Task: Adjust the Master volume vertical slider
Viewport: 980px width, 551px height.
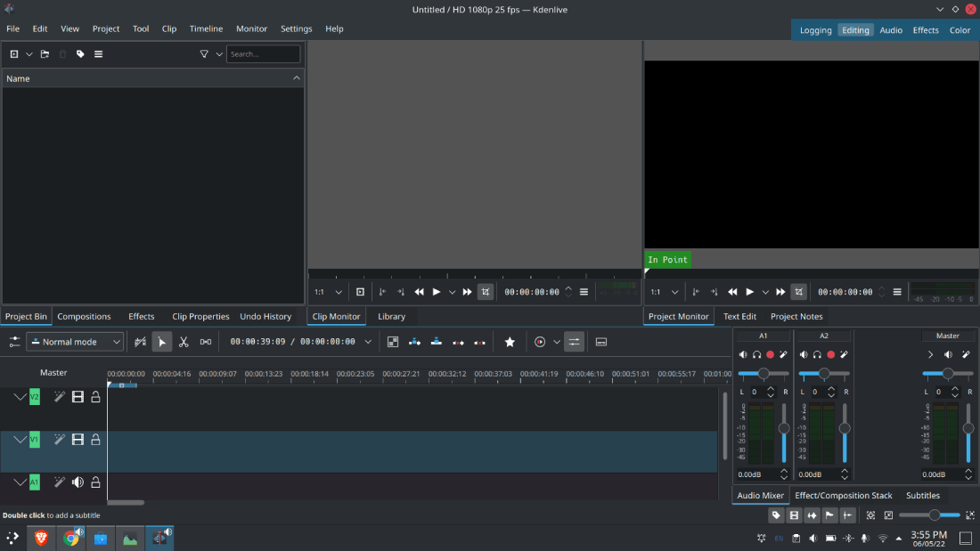Action: click(968, 428)
